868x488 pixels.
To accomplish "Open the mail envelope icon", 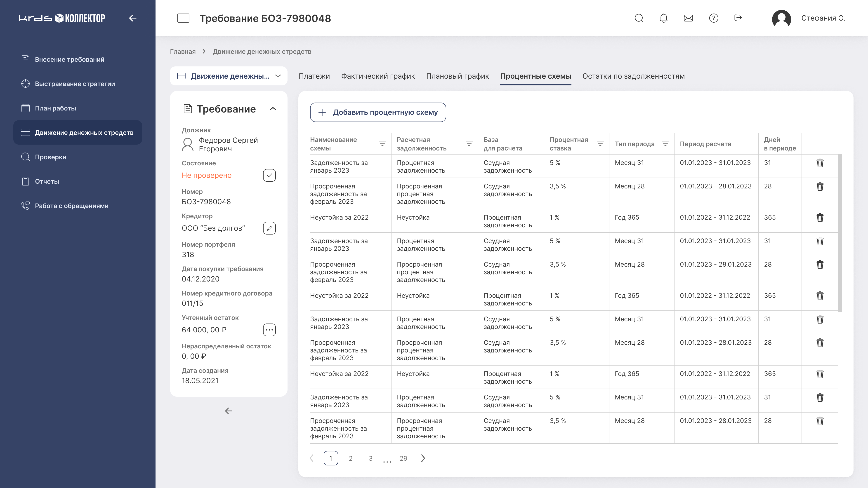I will (x=688, y=18).
